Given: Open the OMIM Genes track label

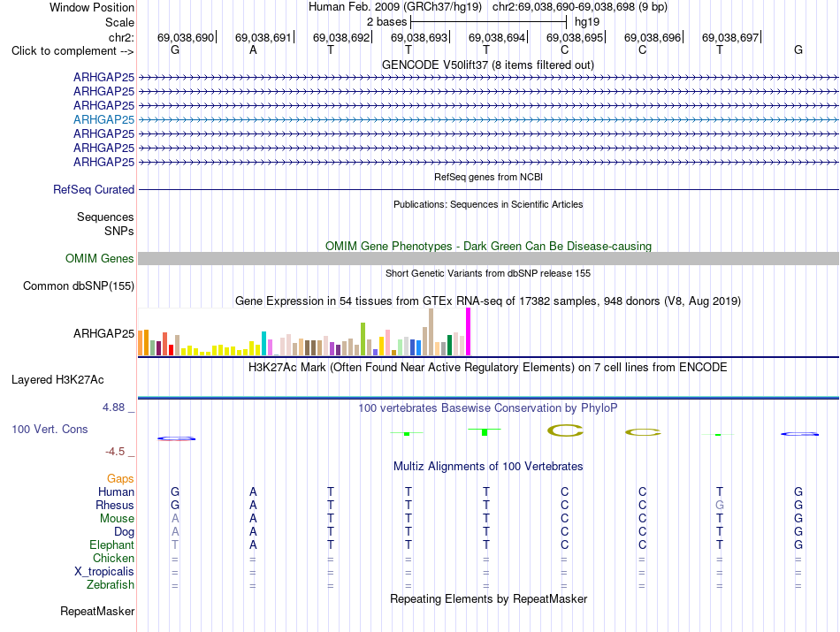Looking at the screenshot, I should tap(99, 259).
